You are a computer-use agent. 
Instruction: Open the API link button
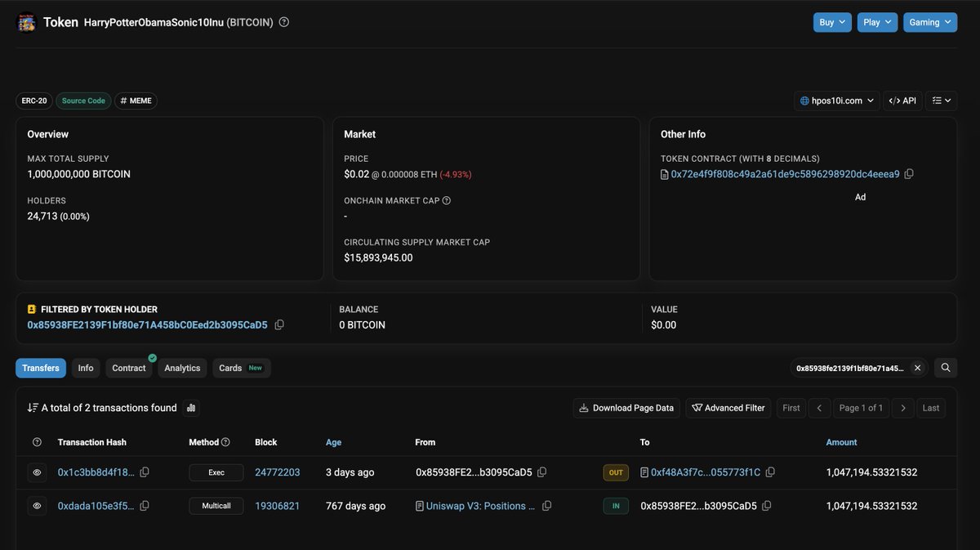pyautogui.click(x=902, y=101)
